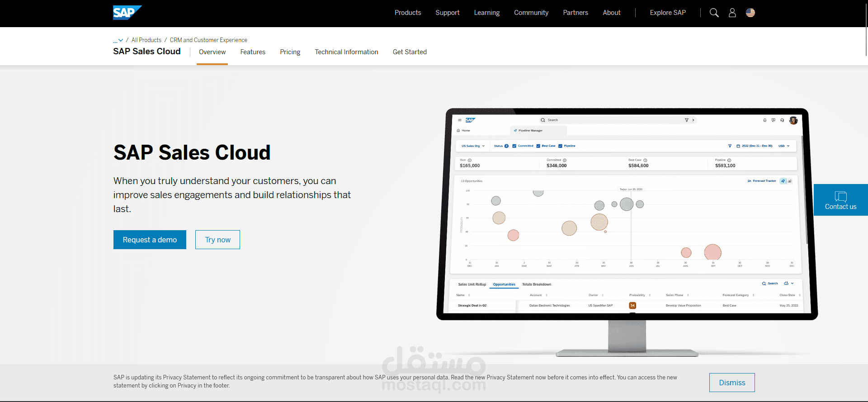Expand the breadcrumb ellipsis dropdown

[x=118, y=40]
